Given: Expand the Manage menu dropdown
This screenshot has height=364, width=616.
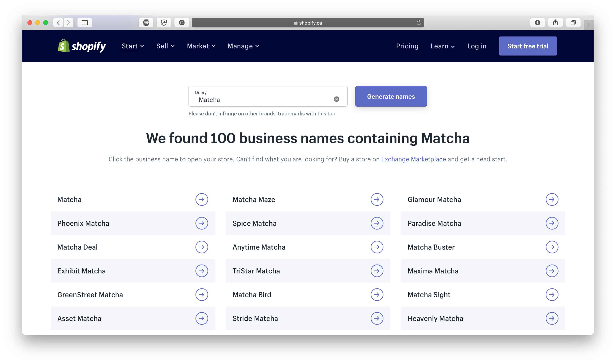Looking at the screenshot, I should click(243, 46).
